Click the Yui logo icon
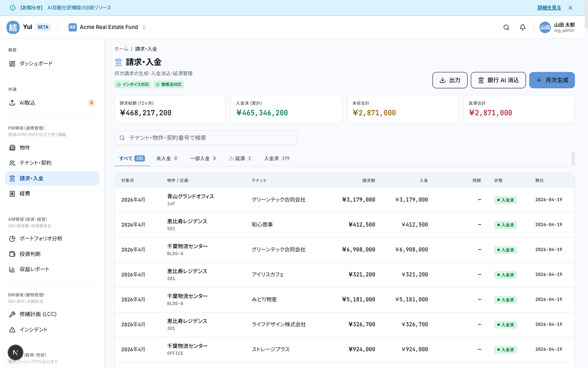The width and height of the screenshot is (588, 368). click(x=13, y=27)
